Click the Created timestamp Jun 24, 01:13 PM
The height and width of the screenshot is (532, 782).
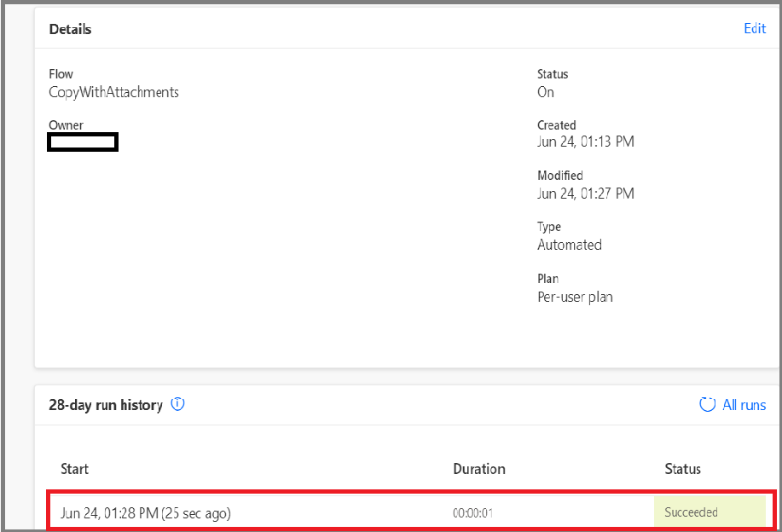pyautogui.click(x=586, y=142)
